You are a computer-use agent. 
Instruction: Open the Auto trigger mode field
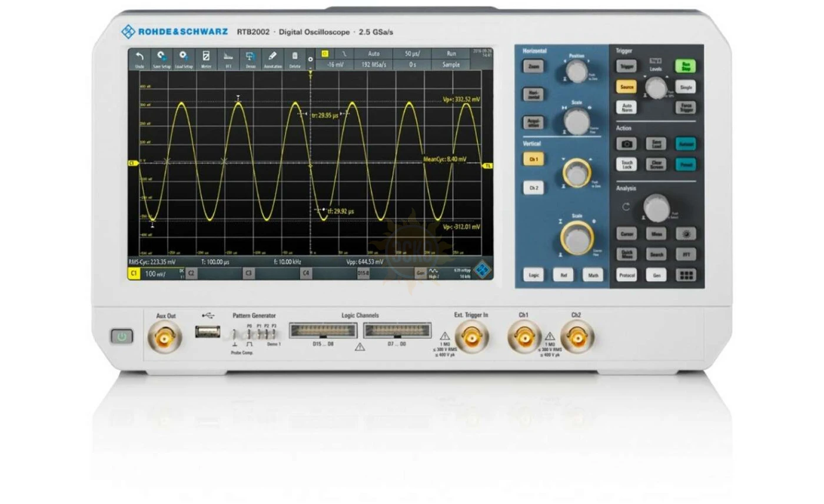374,54
